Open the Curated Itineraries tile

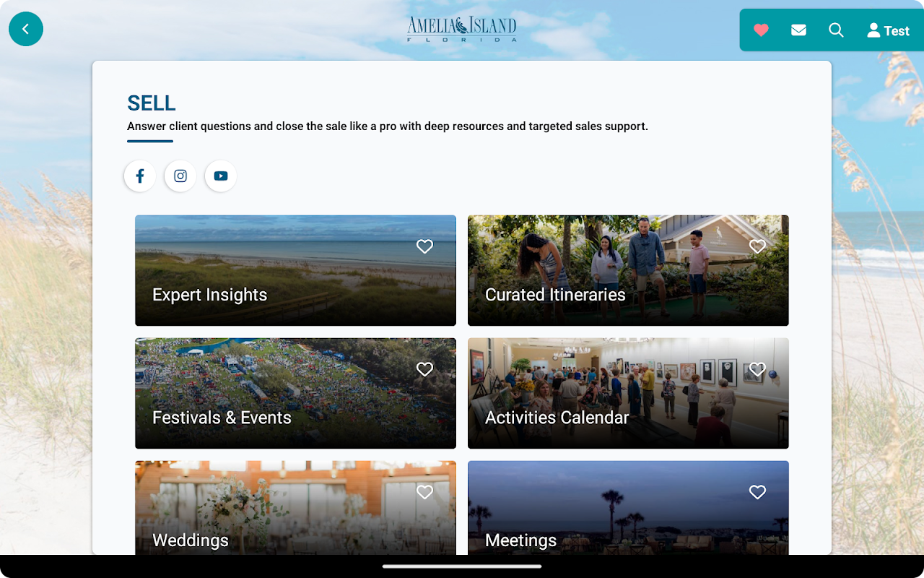(628, 270)
